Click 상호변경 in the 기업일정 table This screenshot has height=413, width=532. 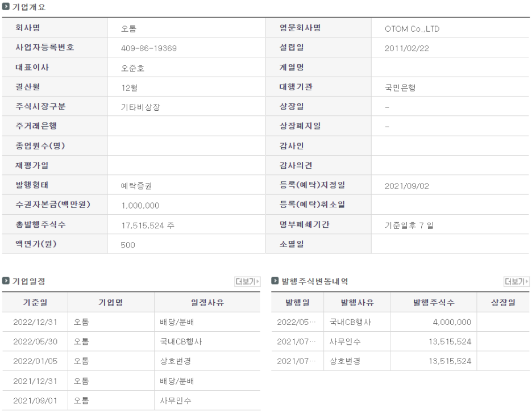[x=176, y=361]
